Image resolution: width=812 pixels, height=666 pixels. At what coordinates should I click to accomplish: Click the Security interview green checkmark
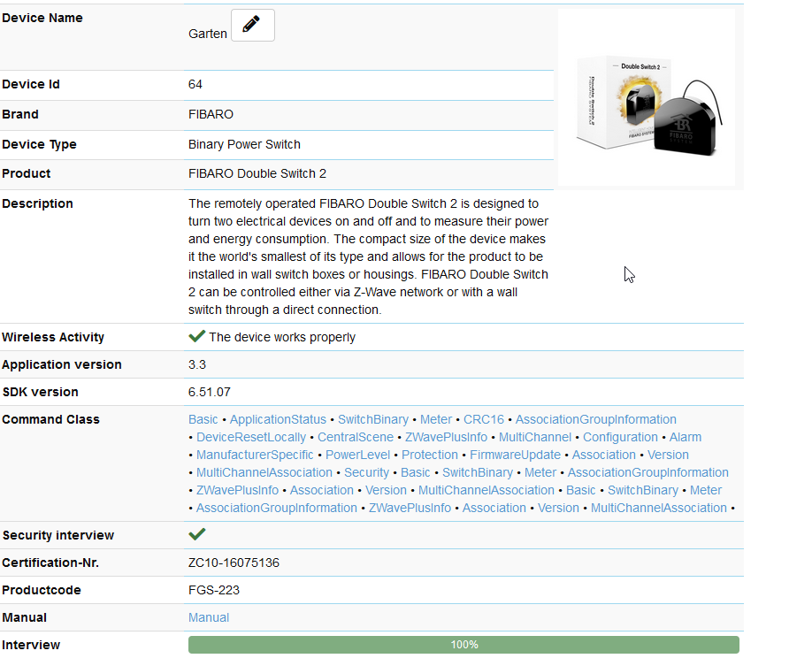tap(196, 534)
